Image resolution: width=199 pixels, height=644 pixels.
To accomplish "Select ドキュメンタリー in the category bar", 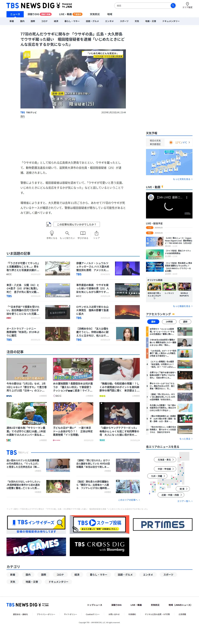I will point(171,21).
